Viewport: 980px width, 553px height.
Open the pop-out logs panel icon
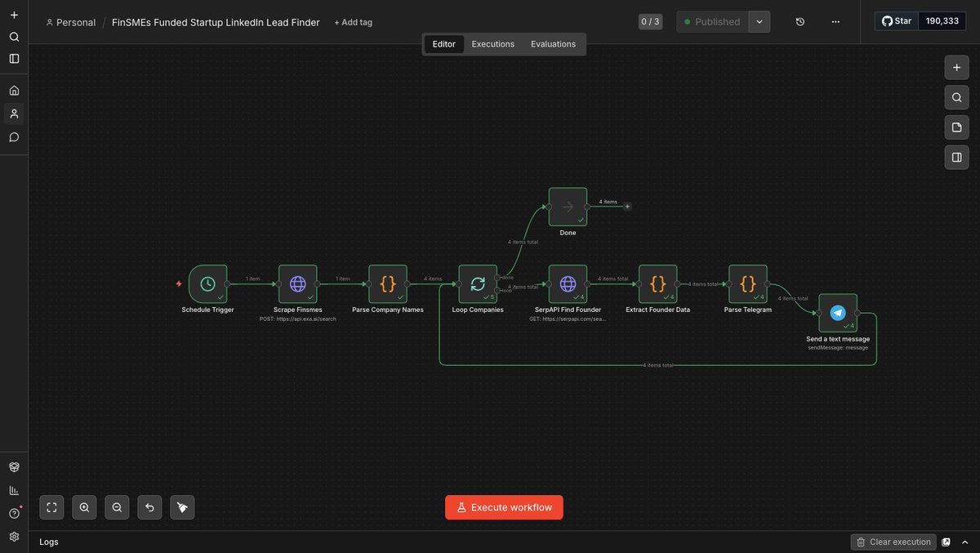[x=946, y=542]
